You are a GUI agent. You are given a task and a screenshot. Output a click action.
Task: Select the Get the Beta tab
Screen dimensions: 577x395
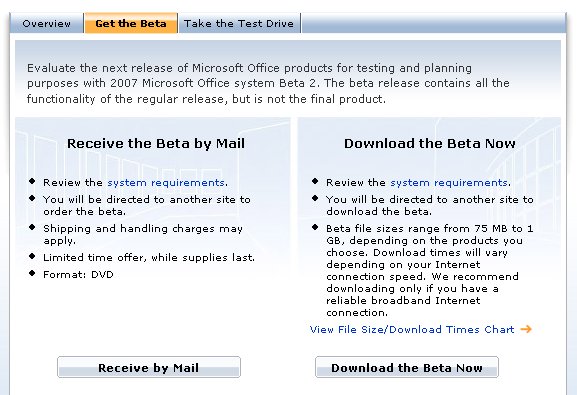pos(131,23)
